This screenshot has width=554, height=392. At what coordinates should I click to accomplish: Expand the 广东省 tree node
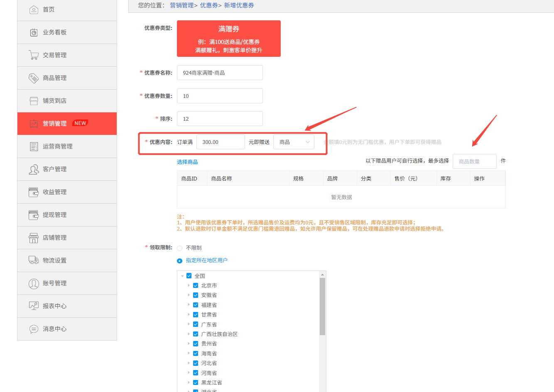(x=190, y=324)
